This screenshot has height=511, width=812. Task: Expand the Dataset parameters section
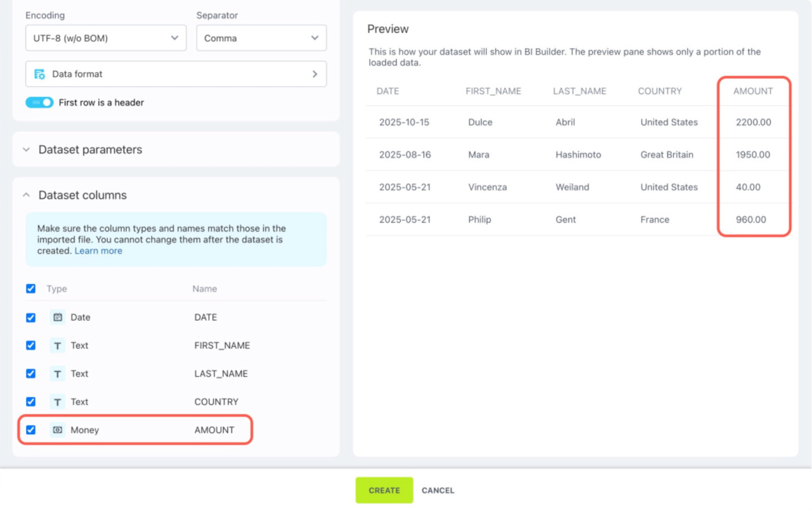click(90, 150)
